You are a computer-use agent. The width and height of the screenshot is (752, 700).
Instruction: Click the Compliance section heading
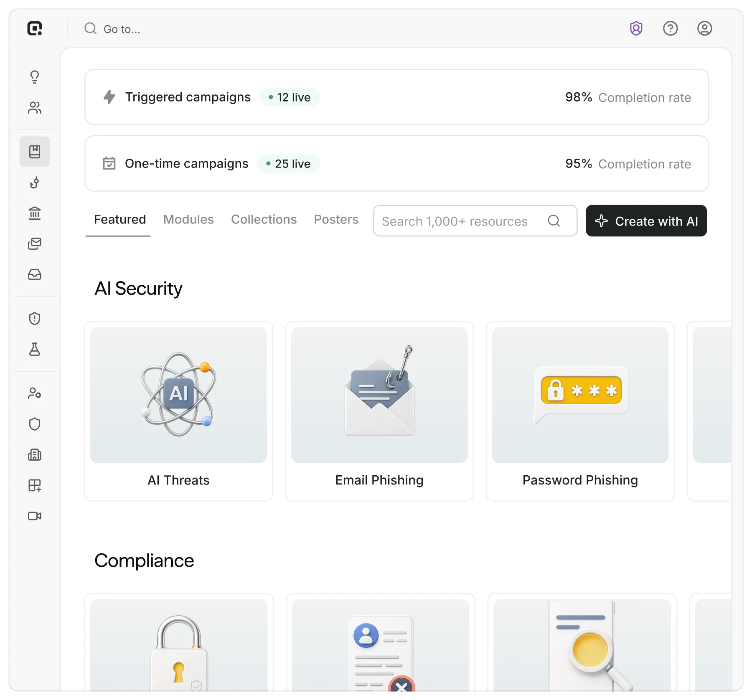144,561
